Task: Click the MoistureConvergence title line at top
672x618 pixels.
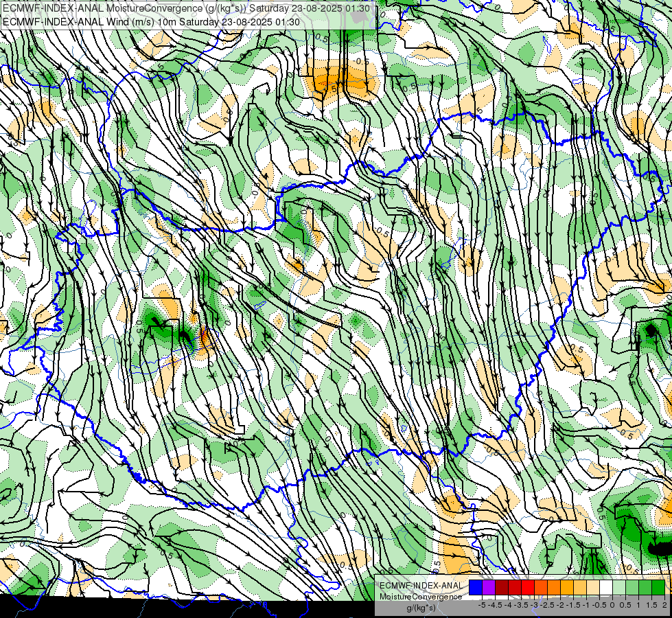Action: 187,8
